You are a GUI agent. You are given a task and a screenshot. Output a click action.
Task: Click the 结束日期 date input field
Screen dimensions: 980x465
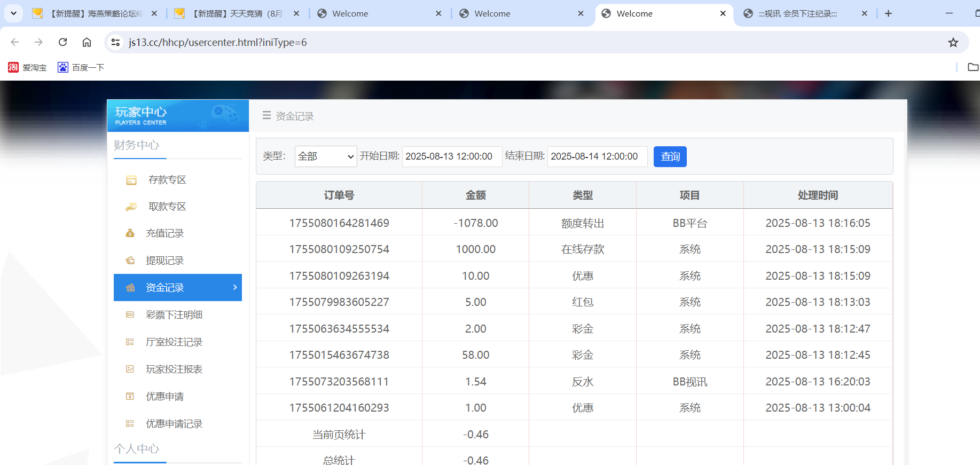[x=597, y=156]
